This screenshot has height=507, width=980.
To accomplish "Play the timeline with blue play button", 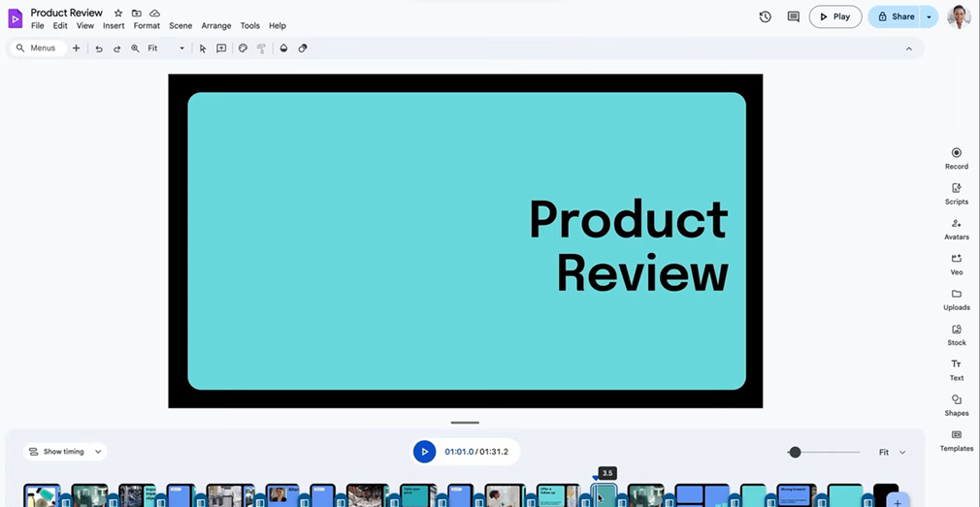I will coord(424,452).
